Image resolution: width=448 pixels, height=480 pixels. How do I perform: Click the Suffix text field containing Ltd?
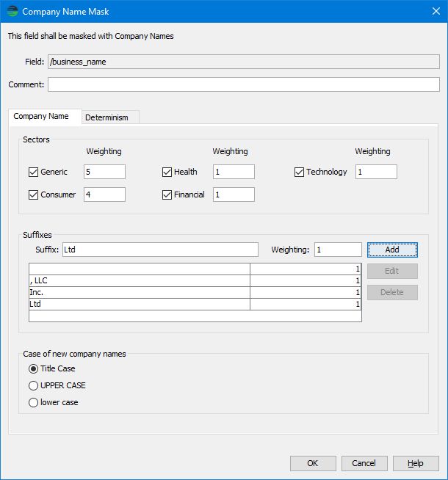tap(160, 250)
